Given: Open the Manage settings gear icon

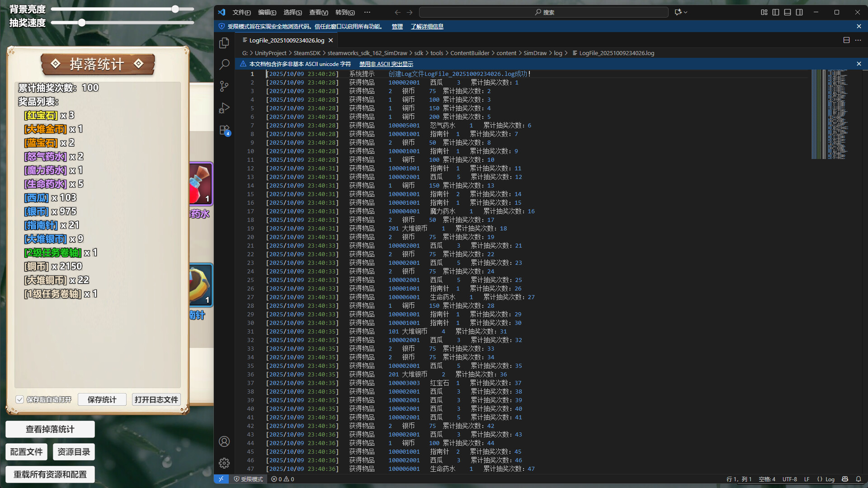Looking at the screenshot, I should pos(224,463).
